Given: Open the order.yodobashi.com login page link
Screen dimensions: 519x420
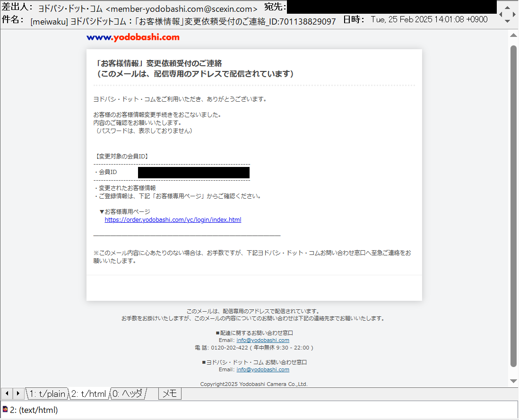Looking at the screenshot, I should coord(173,219).
